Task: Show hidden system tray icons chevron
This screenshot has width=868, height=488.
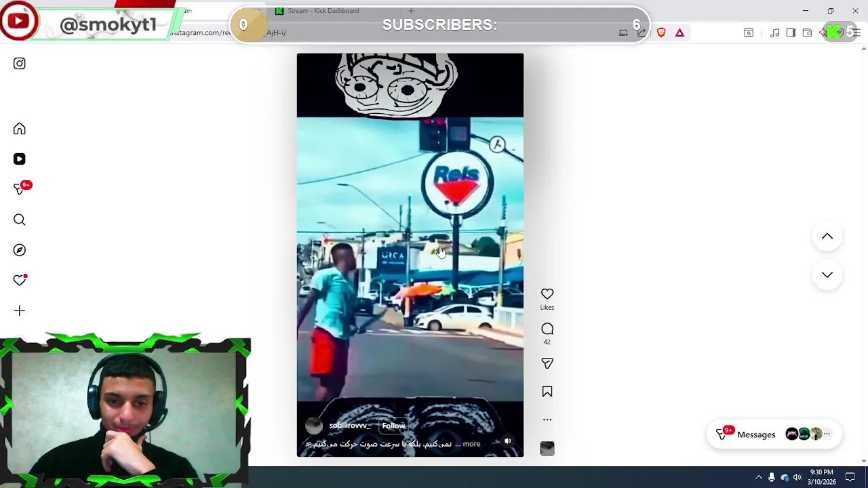Action: click(759, 477)
